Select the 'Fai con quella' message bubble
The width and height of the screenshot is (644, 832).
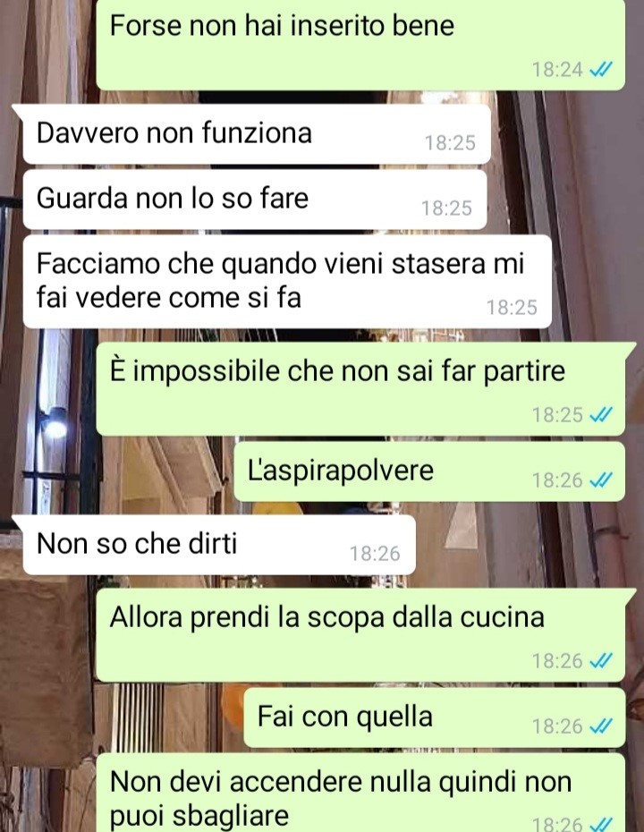click(434, 717)
